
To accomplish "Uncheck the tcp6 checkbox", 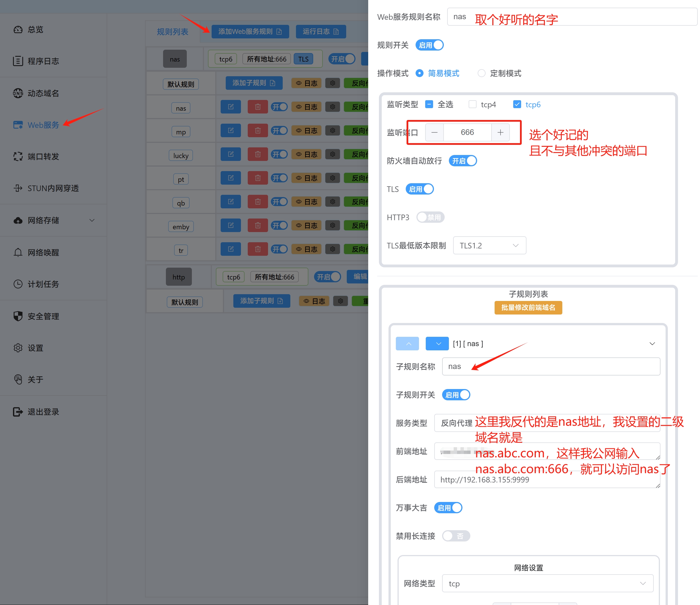I will point(517,104).
